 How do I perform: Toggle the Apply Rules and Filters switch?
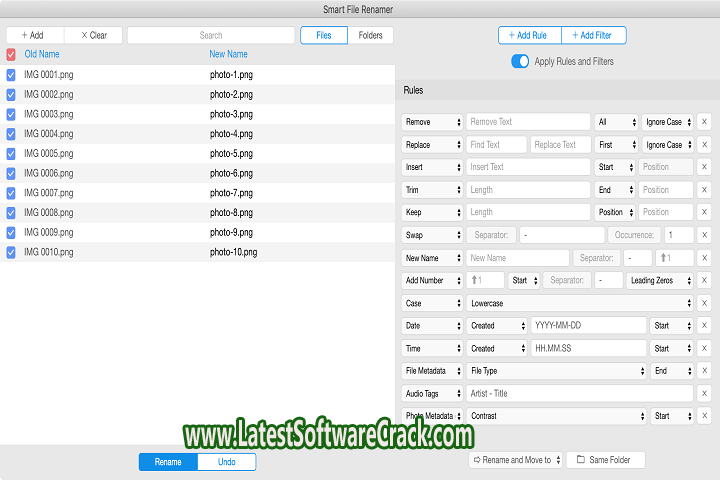tap(520, 62)
